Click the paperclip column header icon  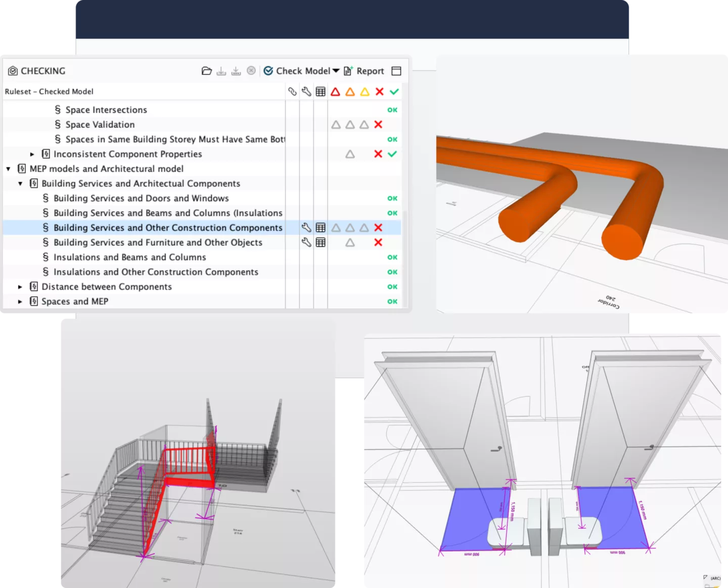292,91
